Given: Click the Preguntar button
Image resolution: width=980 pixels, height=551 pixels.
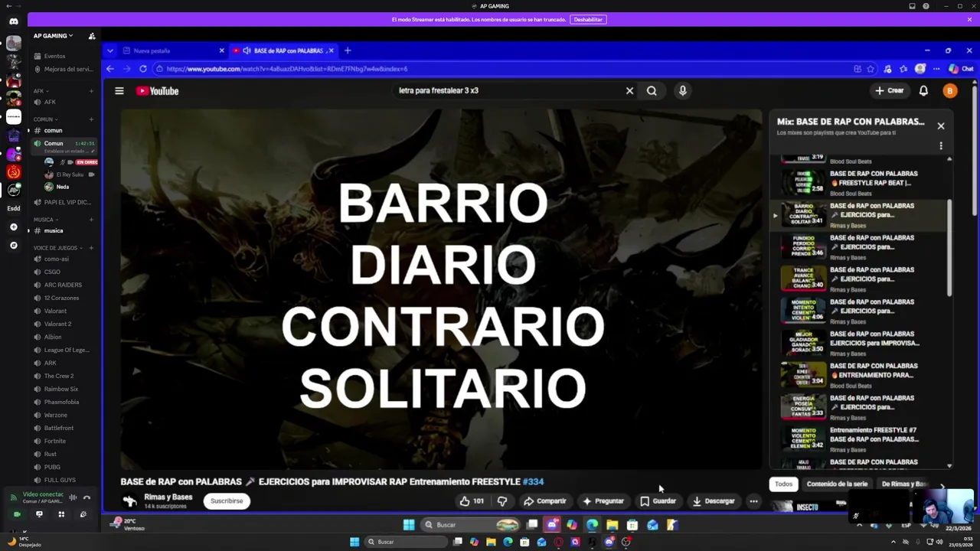Looking at the screenshot, I should 603,501.
